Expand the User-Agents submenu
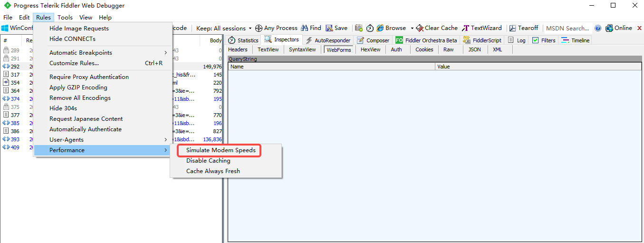This screenshot has width=644, height=243. tap(102, 139)
